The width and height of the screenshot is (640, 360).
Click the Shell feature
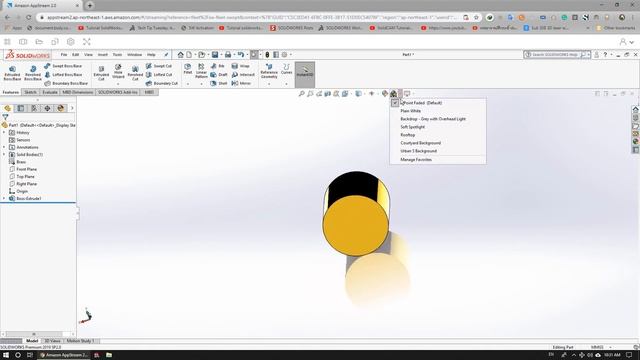(x=219, y=83)
